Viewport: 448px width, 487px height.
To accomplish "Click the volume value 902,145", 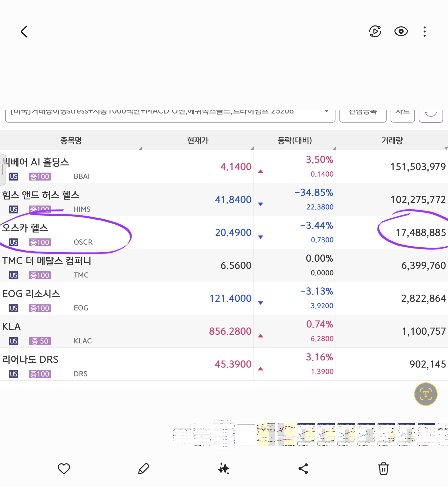I will coord(427,364).
